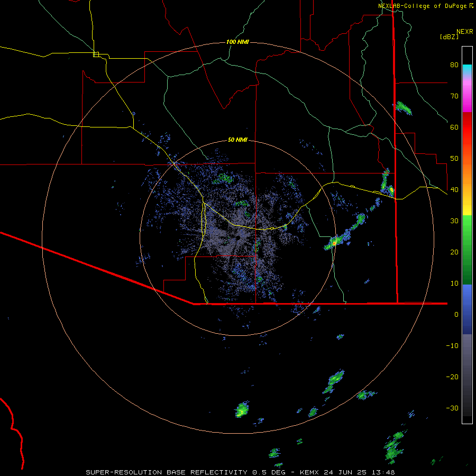The height and width of the screenshot is (476, 476).
Task: Click the 50 NMI range ring label
Action: tap(237, 140)
